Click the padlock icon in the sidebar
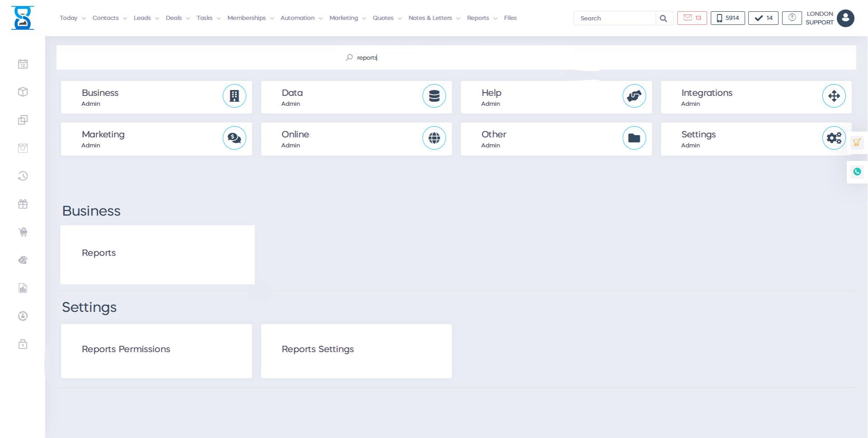This screenshot has height=438, width=868. click(23, 344)
